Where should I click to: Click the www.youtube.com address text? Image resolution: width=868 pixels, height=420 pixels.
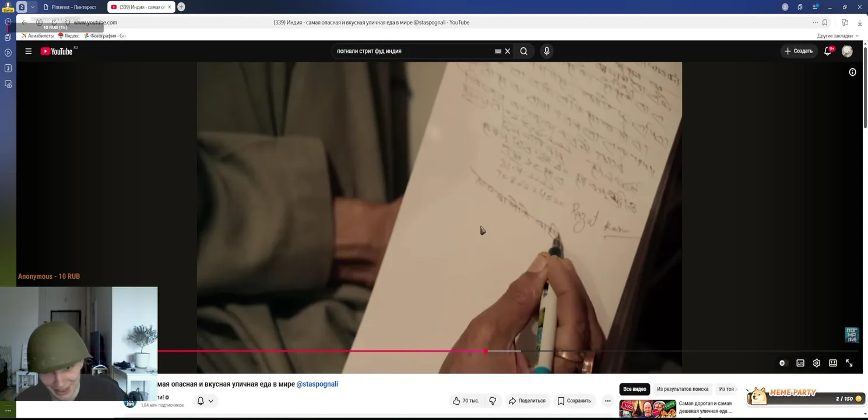[x=95, y=22]
